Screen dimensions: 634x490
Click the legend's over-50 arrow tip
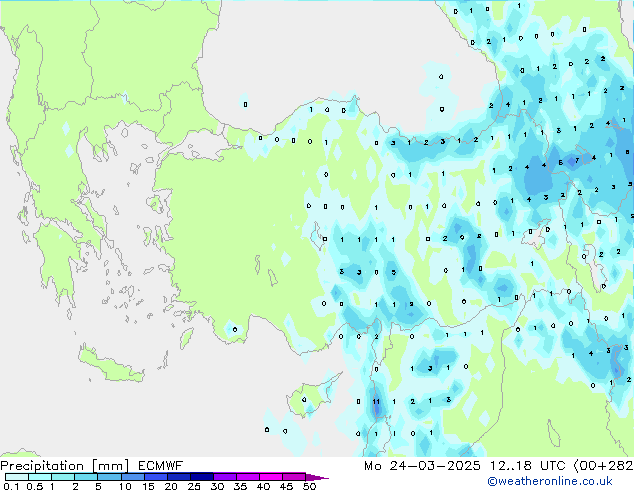pyautogui.click(x=317, y=477)
